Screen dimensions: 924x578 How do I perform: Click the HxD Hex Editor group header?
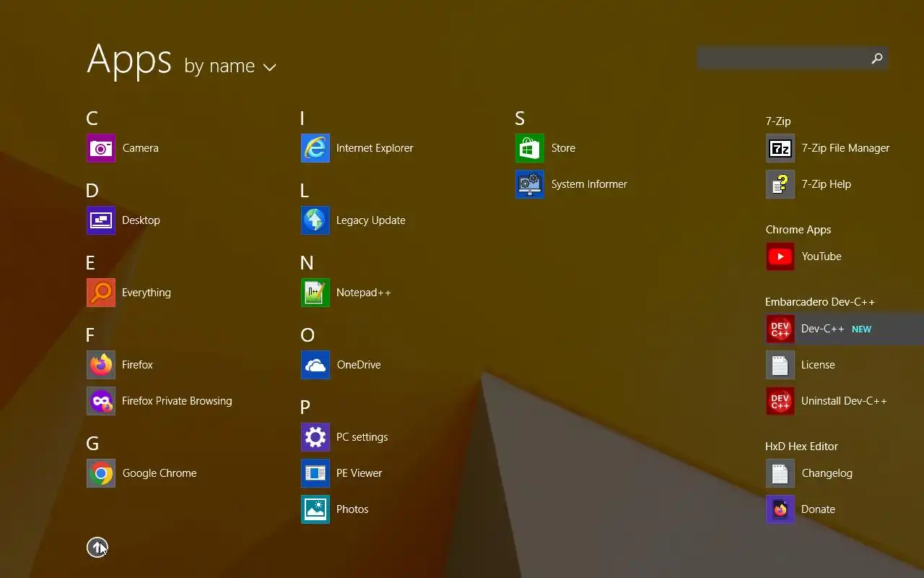(x=802, y=447)
